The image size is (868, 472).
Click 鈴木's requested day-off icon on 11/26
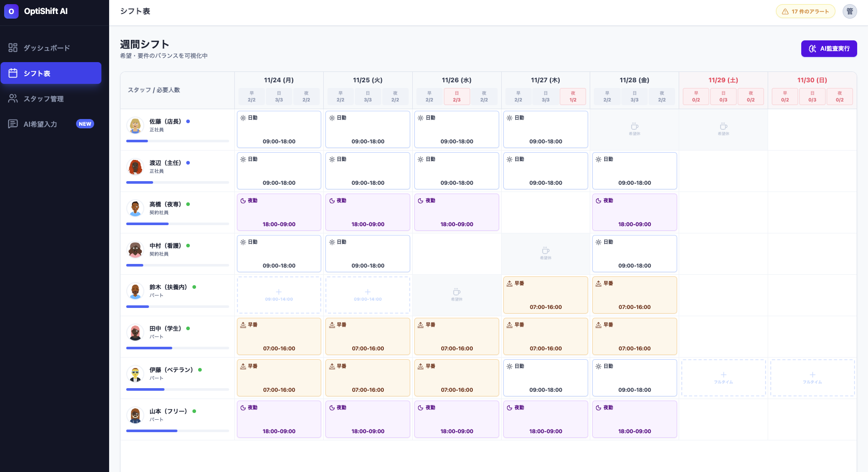[x=457, y=293]
